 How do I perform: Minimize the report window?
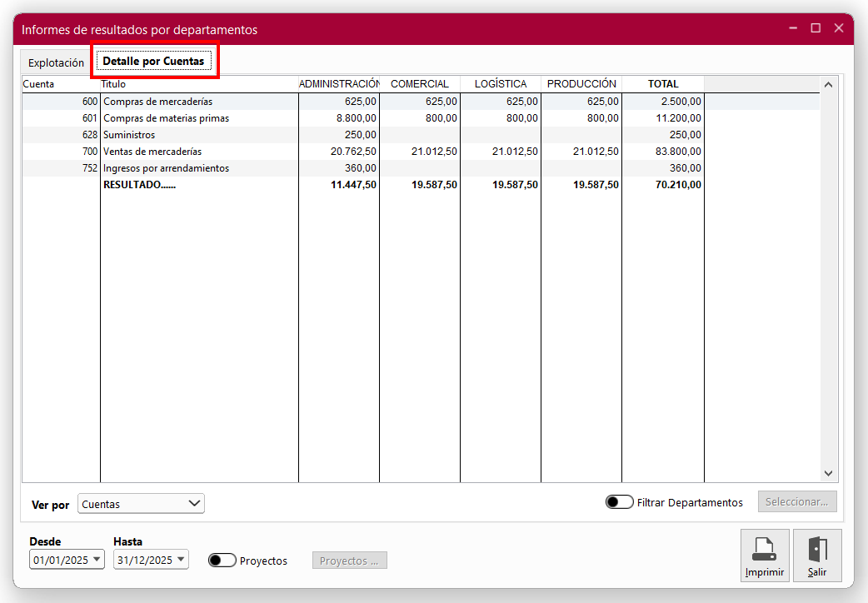(x=792, y=28)
